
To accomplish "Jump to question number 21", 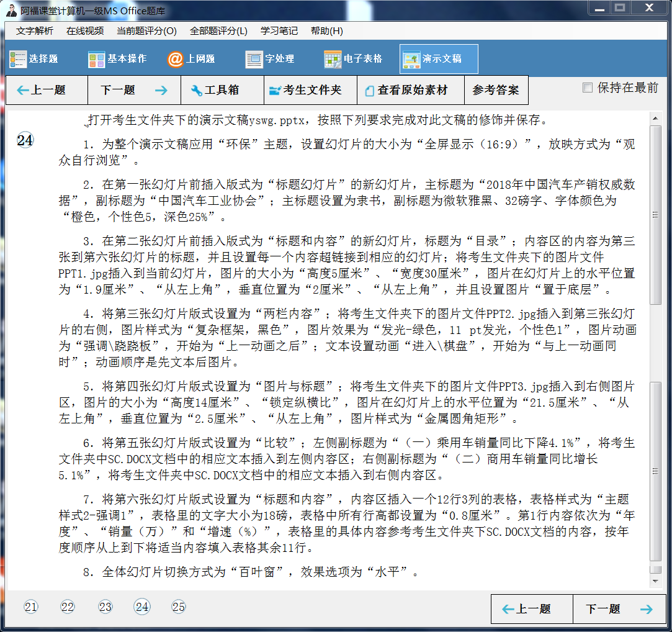I will coord(31,607).
